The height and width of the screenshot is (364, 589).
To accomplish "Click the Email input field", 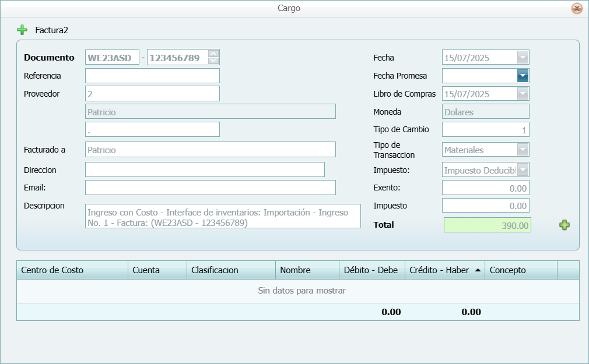I will pos(210,188).
